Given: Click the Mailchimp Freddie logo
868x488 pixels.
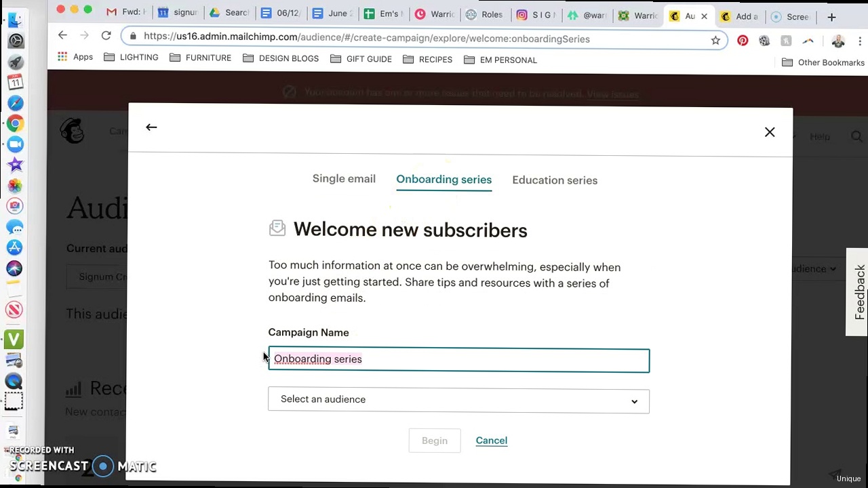Looking at the screenshot, I should pyautogui.click(x=72, y=131).
